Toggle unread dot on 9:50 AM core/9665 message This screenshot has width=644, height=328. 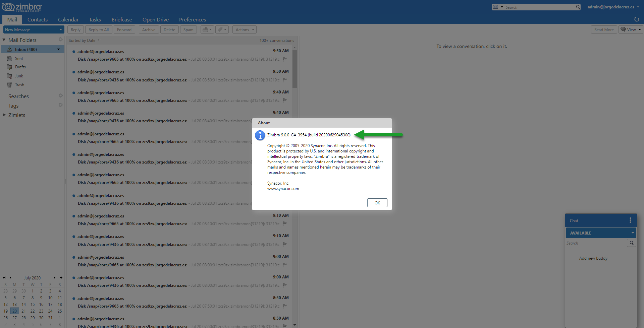pyautogui.click(x=73, y=52)
